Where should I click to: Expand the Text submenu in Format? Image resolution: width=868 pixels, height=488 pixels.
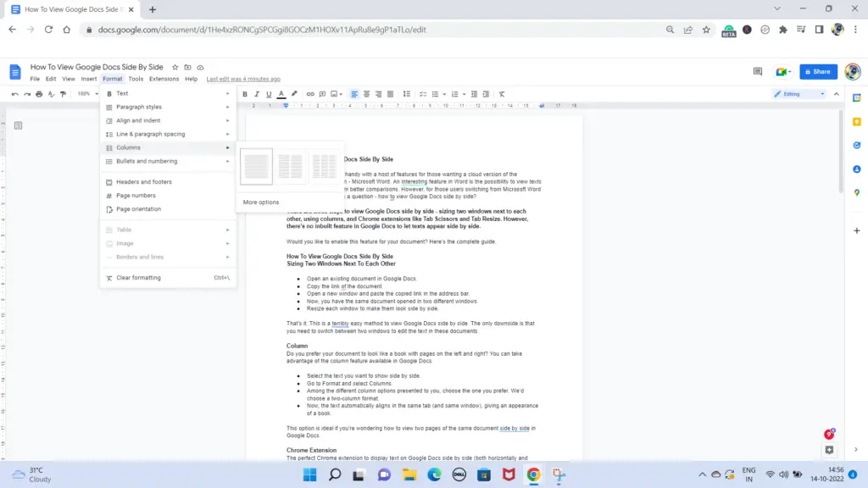tap(168, 93)
